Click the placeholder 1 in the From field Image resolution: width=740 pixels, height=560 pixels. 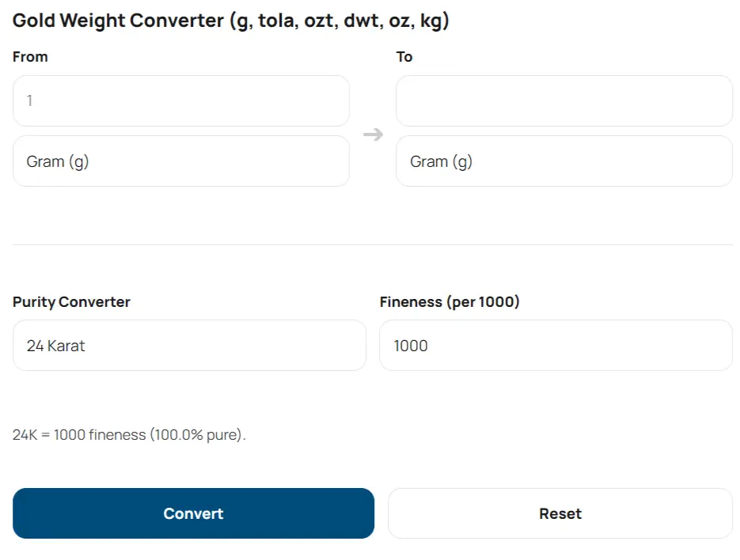tap(30, 100)
